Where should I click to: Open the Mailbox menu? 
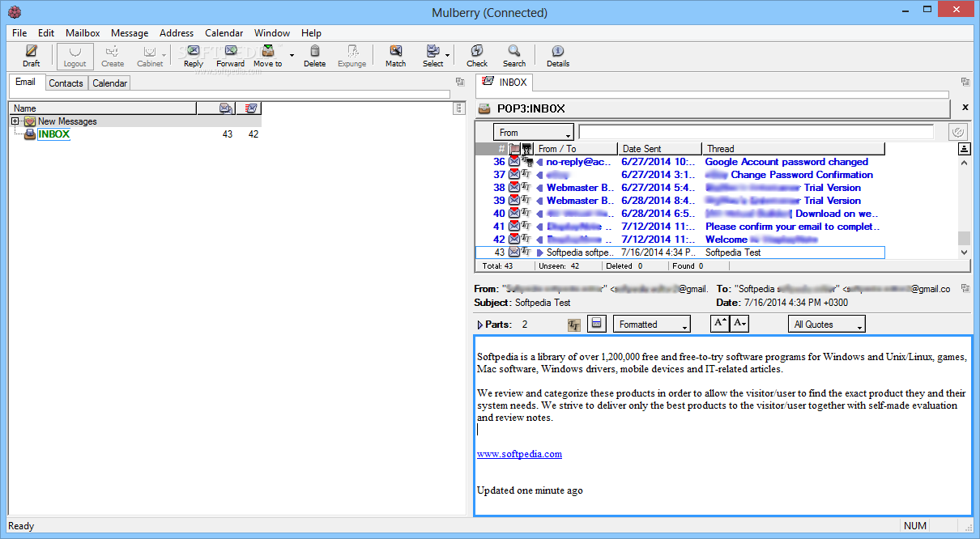point(83,33)
